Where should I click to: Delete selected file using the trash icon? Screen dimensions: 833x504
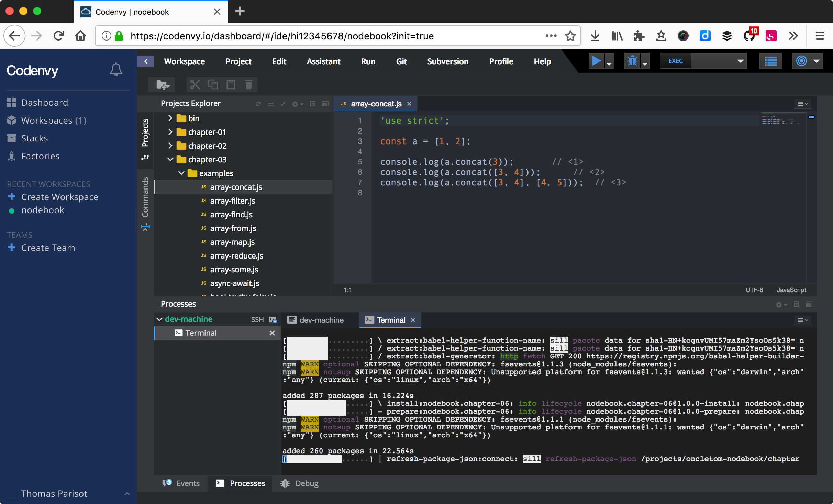click(248, 85)
